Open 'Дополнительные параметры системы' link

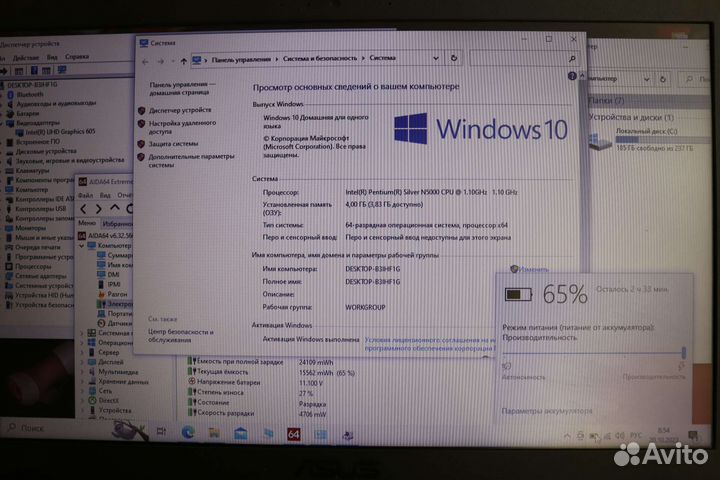[x=191, y=160]
